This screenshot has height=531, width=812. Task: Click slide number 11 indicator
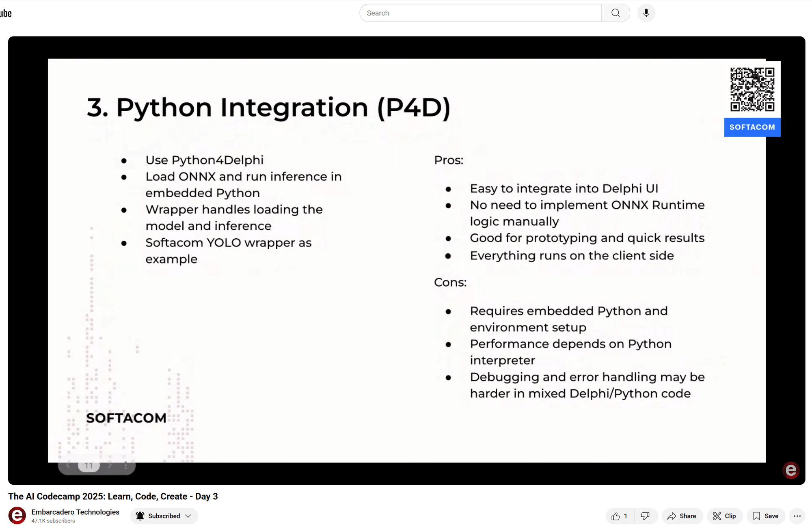click(x=89, y=466)
